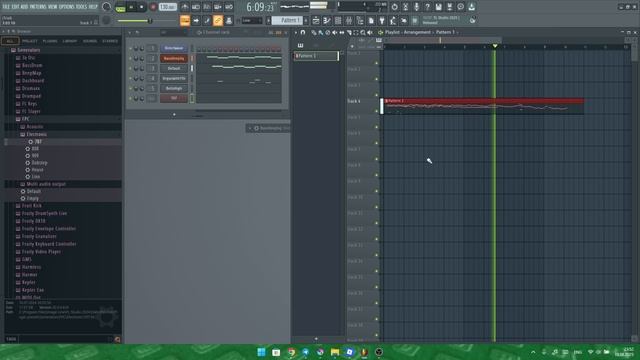Start playback with the play button
640x360 pixels.
point(131,7)
